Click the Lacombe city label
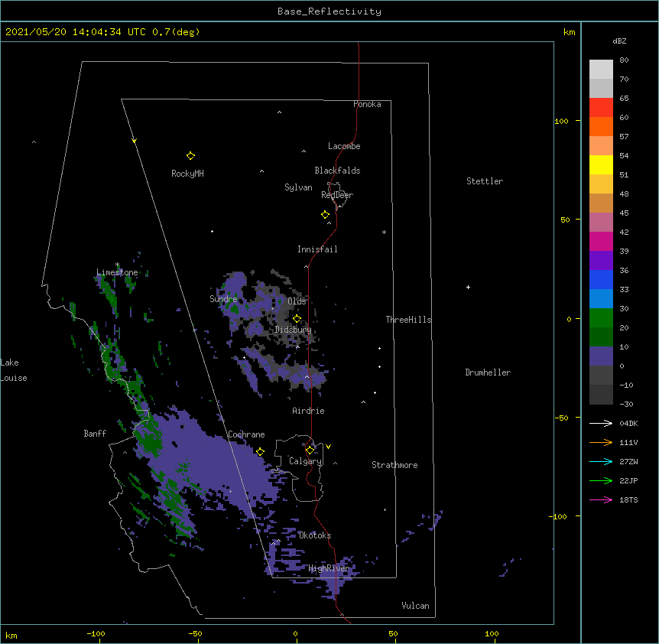 (344, 146)
